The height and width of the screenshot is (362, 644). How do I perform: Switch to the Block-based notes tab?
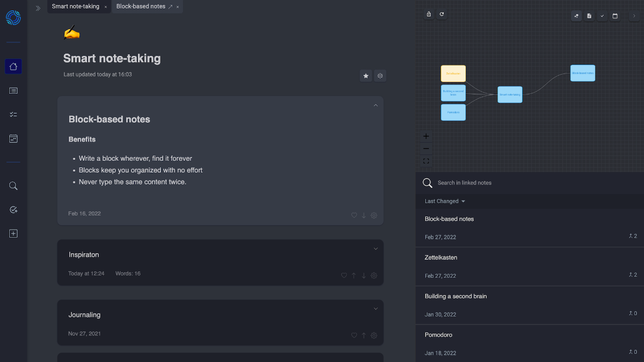(x=141, y=6)
